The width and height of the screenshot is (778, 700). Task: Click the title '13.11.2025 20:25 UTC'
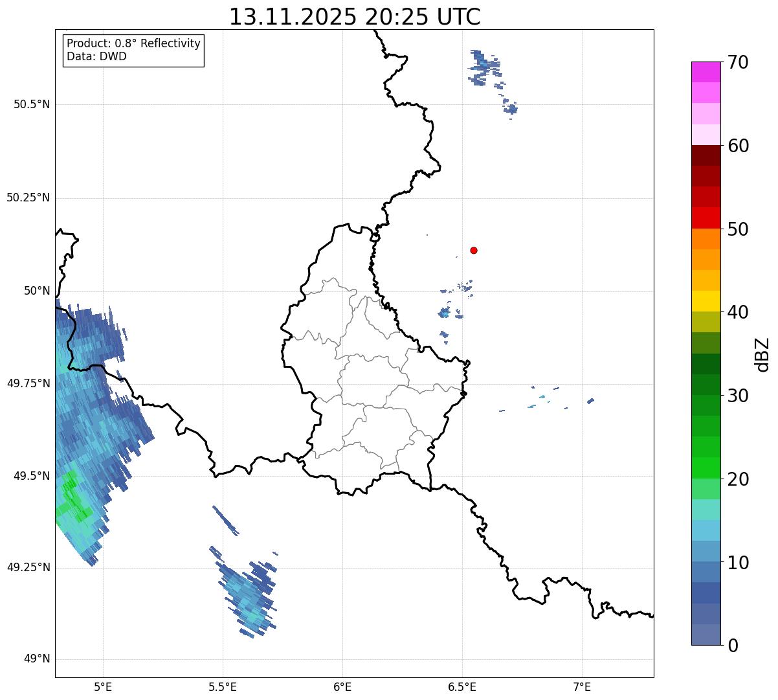(x=355, y=16)
